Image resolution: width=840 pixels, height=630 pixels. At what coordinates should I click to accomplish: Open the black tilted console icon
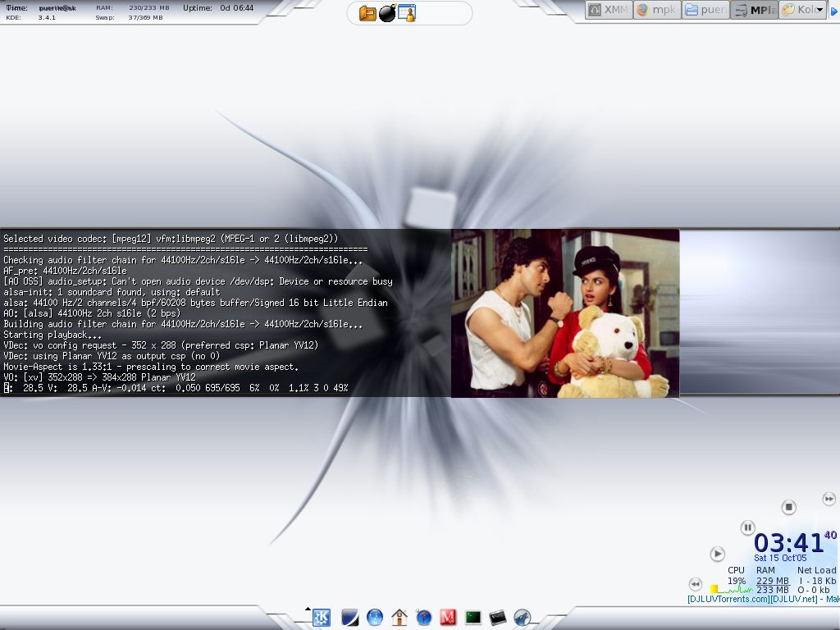(x=498, y=618)
